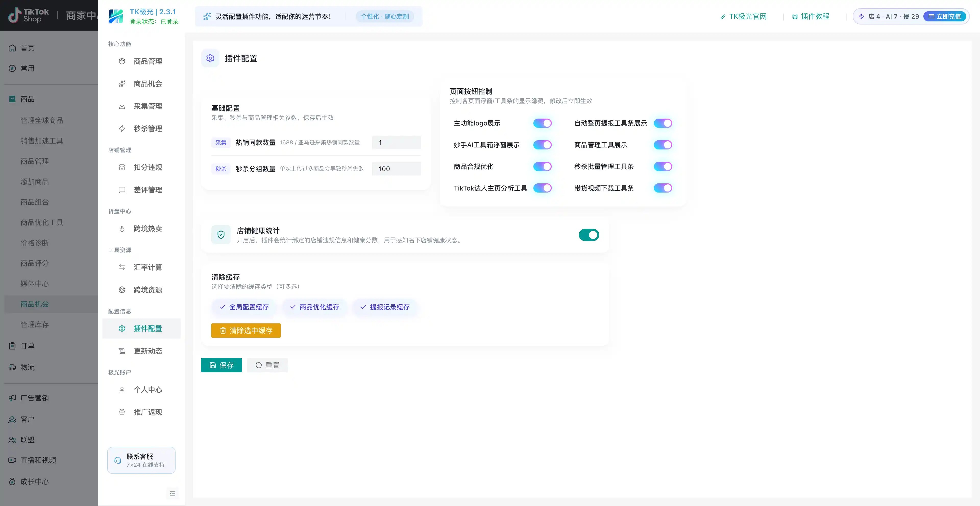Click the 差评管理 comment icon
This screenshot has height=506, width=980.
coord(122,190)
